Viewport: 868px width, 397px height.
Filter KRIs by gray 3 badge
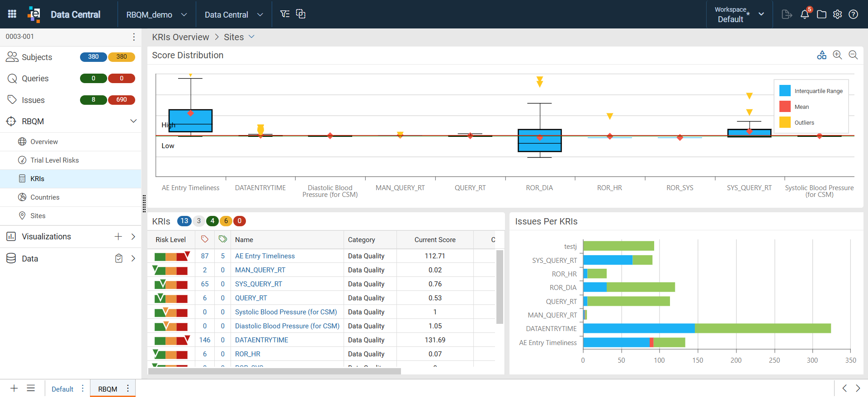coord(199,221)
